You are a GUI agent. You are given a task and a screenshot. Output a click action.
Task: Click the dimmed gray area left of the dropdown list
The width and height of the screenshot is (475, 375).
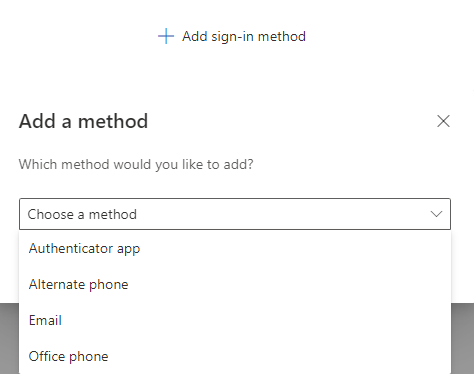point(9,338)
